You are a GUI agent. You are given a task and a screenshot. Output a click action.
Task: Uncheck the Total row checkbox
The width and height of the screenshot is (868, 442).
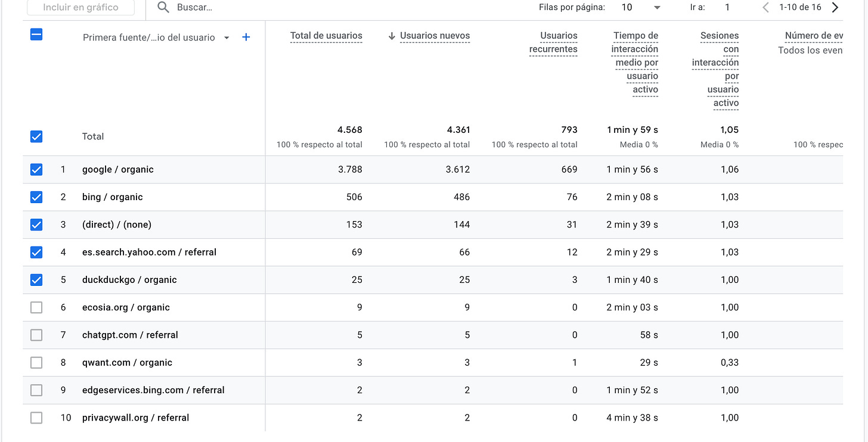tap(36, 136)
